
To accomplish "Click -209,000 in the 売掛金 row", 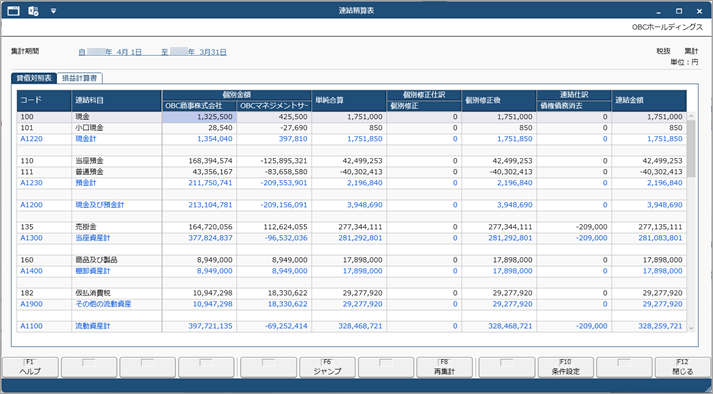I will [591, 227].
